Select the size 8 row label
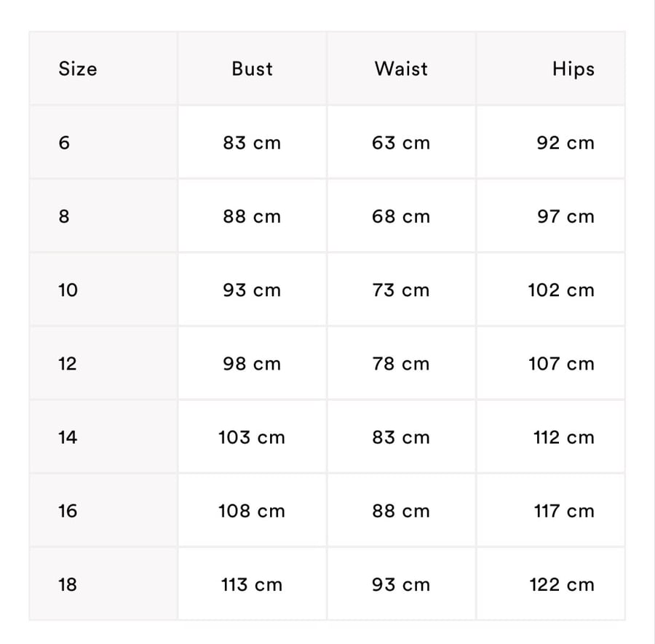The height and width of the screenshot is (644, 655). 64,216
